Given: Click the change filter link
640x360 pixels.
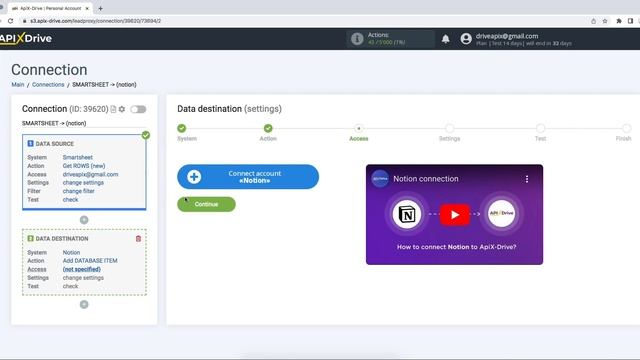Looking at the screenshot, I should click(x=78, y=191).
